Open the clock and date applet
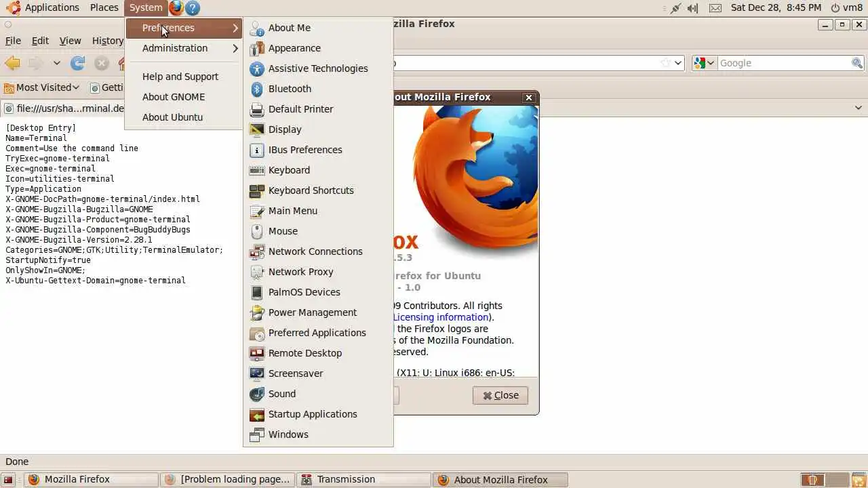 pos(776,8)
